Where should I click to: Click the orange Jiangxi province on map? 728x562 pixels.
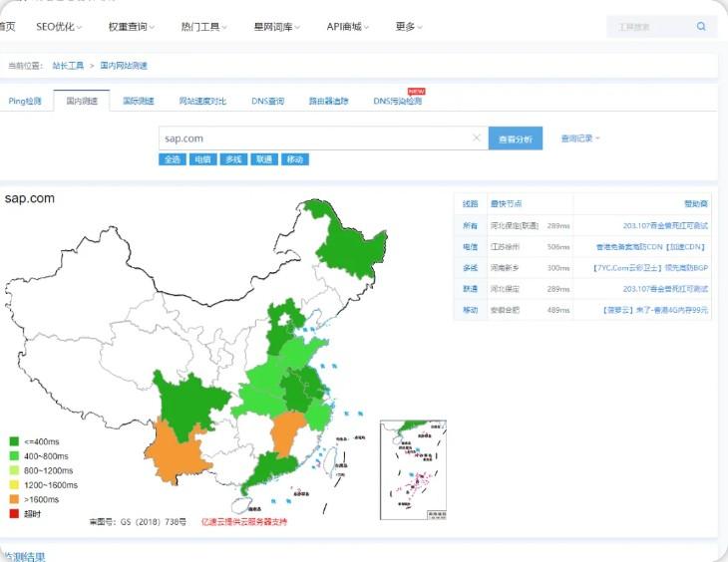click(x=288, y=431)
